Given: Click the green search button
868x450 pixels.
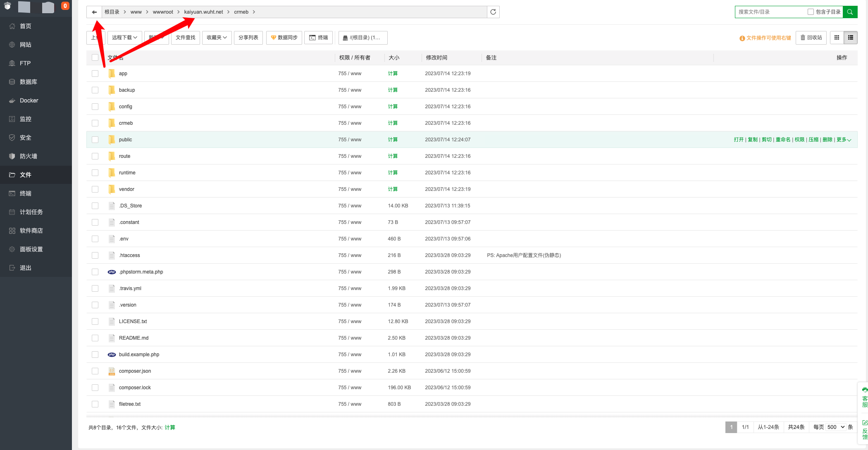Looking at the screenshot, I should click(850, 12).
